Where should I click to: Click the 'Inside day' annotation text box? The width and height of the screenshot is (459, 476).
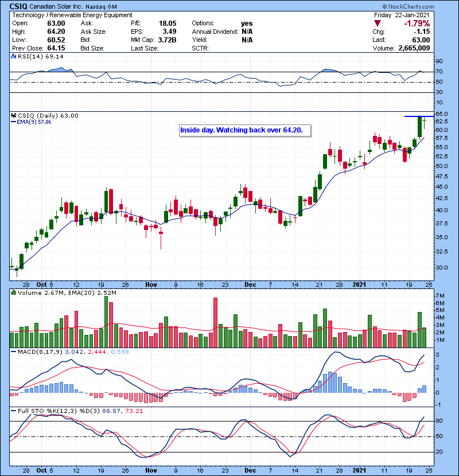pos(245,130)
